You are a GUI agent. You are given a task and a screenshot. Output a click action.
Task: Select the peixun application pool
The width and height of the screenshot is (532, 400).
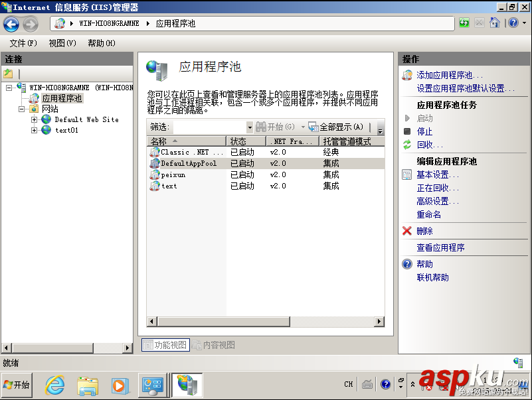(266, 174)
